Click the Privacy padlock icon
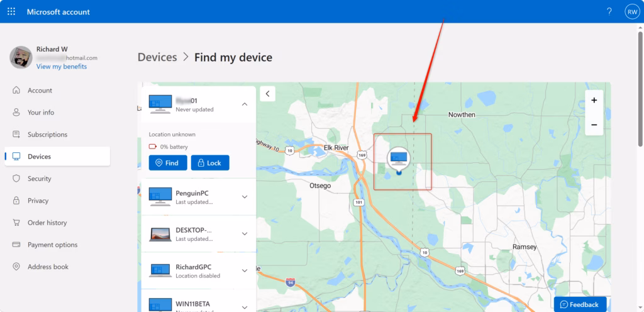The image size is (644, 312). [16, 201]
